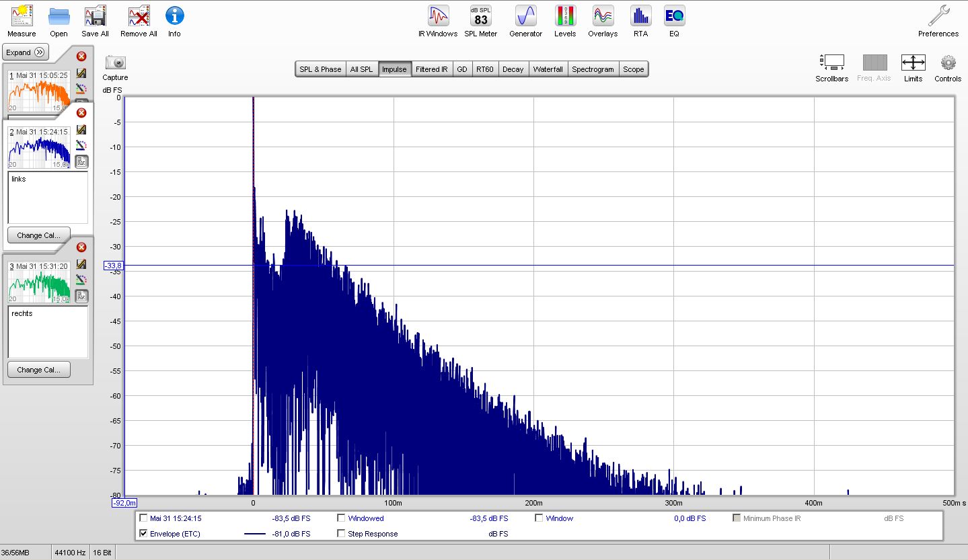Switch to the Decay tab
Image resolution: width=968 pixels, height=560 pixels.
point(513,69)
